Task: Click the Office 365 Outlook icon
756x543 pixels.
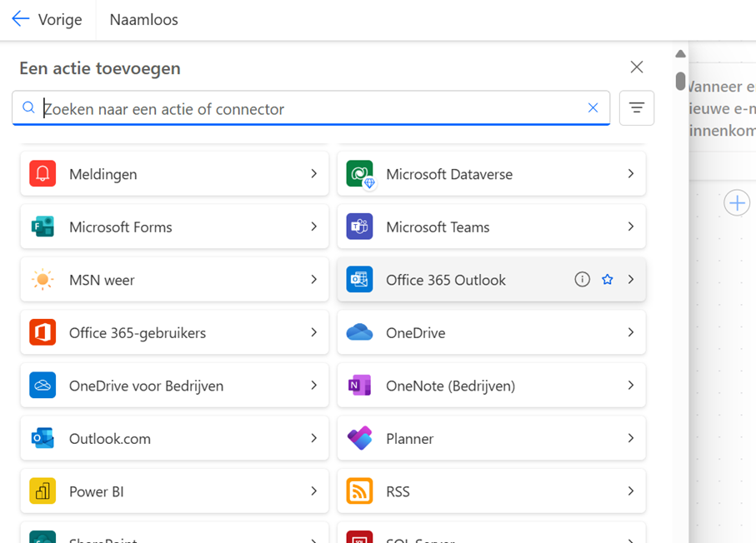Action: (360, 280)
